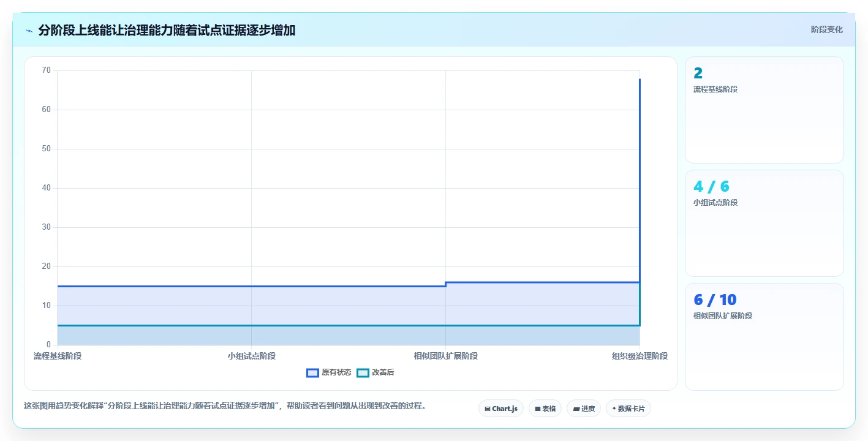The height and width of the screenshot is (441, 868).
Task: Click the value 6 / 10
Action: tap(715, 300)
